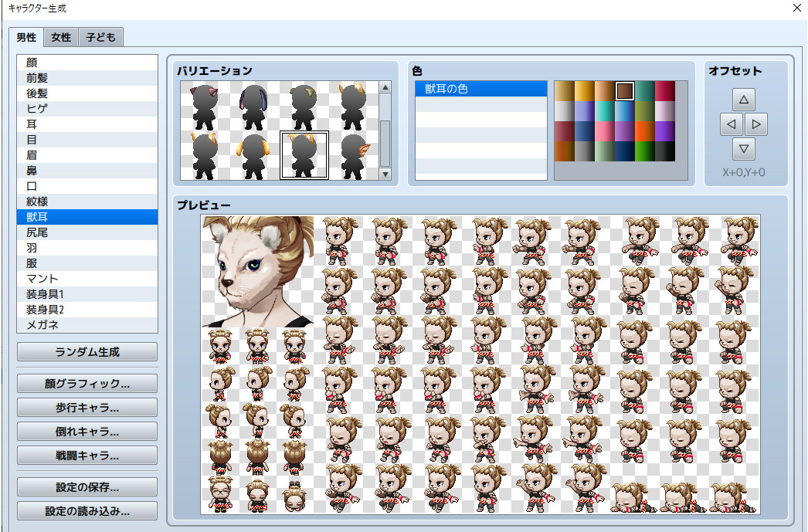This screenshot has width=808, height=532.
Task: Generate a random character with ランダム生成
Action: (x=87, y=351)
